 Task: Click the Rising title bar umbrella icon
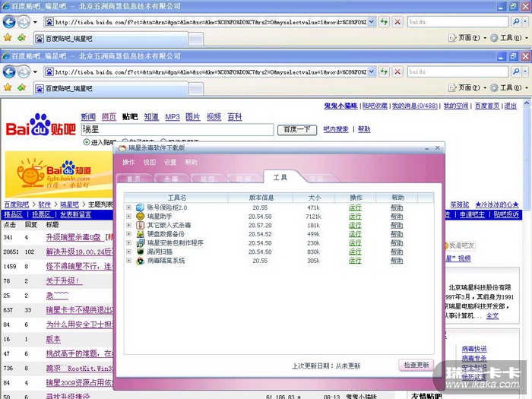[122, 148]
